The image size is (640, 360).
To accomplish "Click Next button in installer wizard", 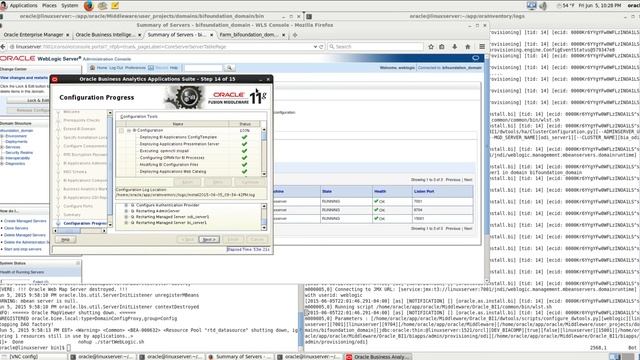I will click(209, 239).
